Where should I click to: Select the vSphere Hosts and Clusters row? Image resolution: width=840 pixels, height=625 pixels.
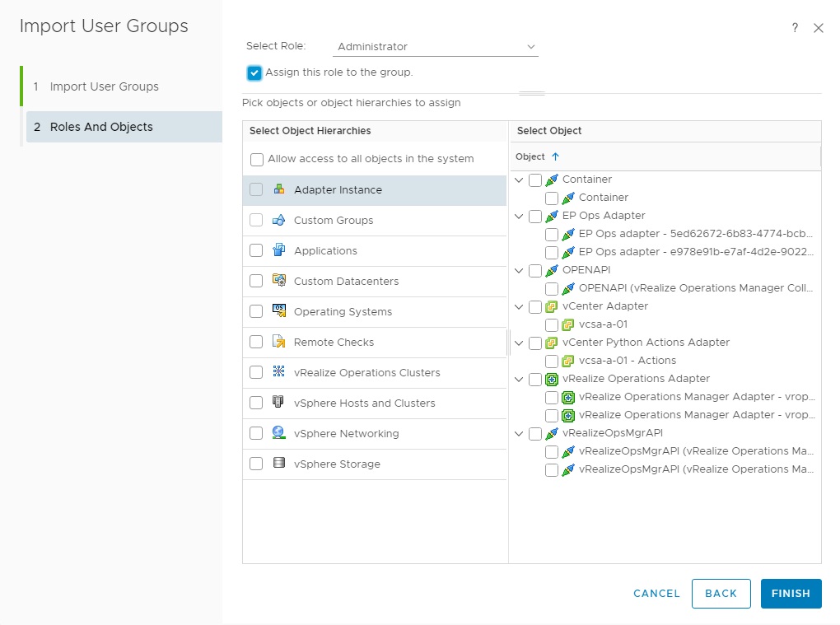[375, 403]
